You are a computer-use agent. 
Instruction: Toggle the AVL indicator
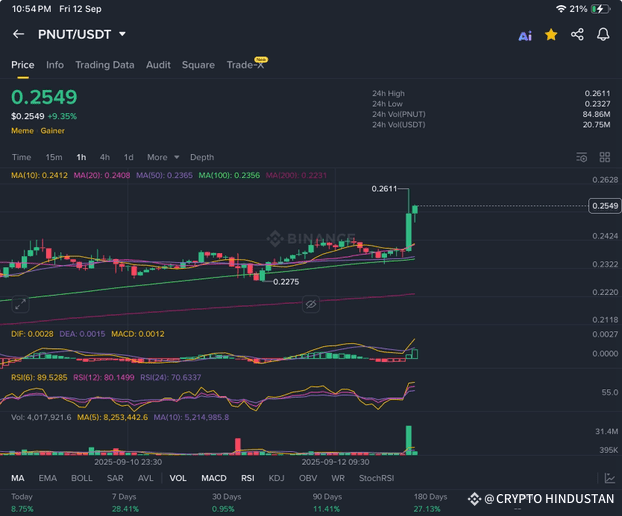click(146, 478)
